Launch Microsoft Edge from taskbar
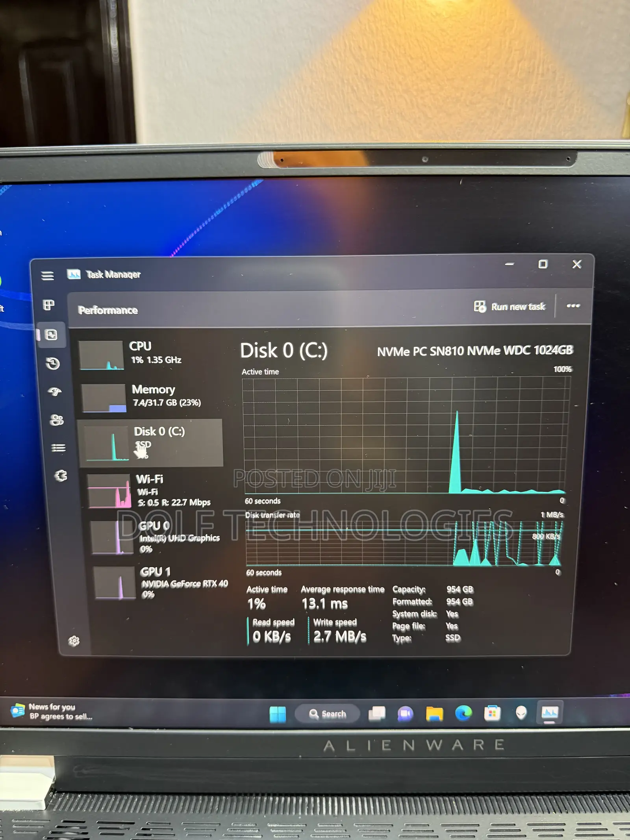The height and width of the screenshot is (840, 630). [463, 713]
